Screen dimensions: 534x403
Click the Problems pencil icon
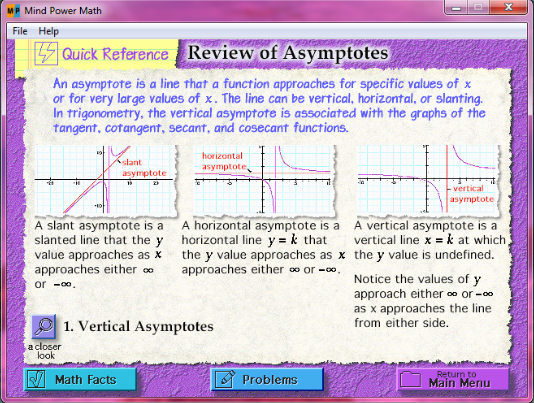tap(225, 379)
